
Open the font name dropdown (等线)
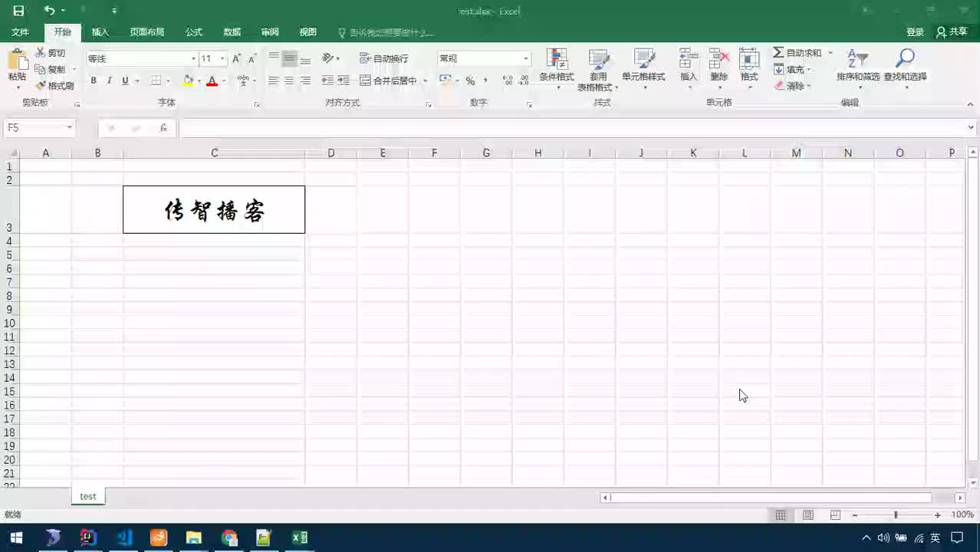click(193, 59)
